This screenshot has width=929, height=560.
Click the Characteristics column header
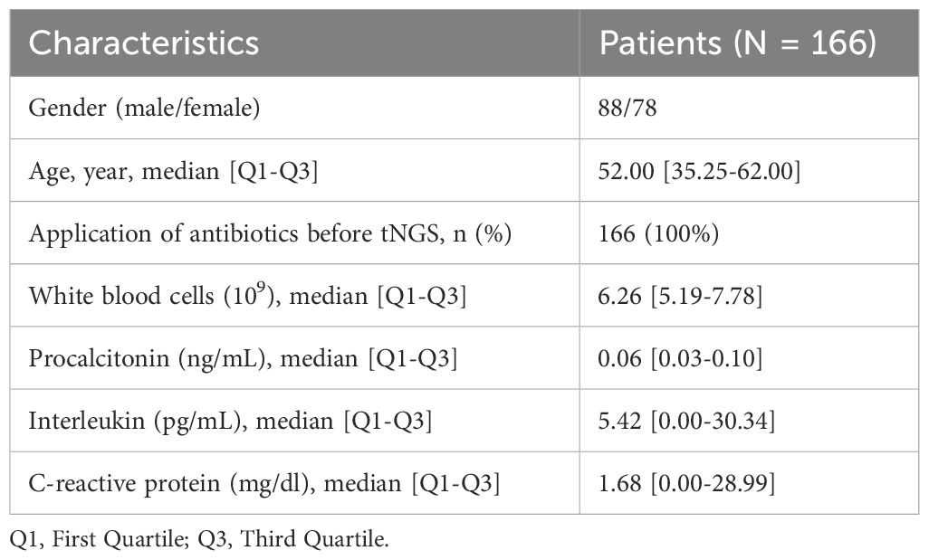click(144, 43)
